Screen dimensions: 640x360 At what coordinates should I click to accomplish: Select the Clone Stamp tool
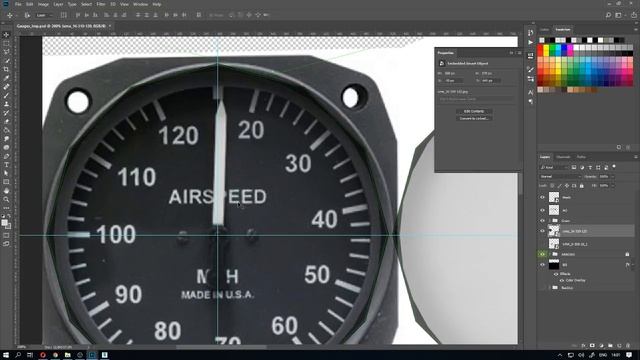click(x=6, y=104)
